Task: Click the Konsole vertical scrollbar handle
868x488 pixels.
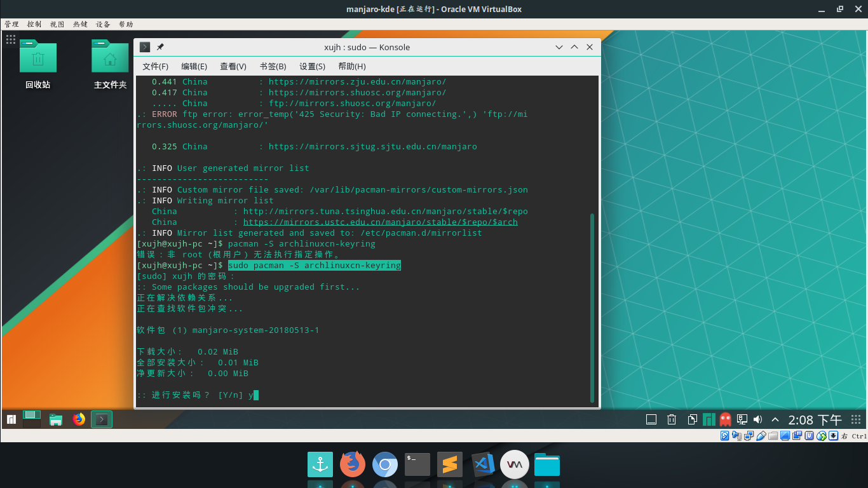Action: [x=592, y=308]
